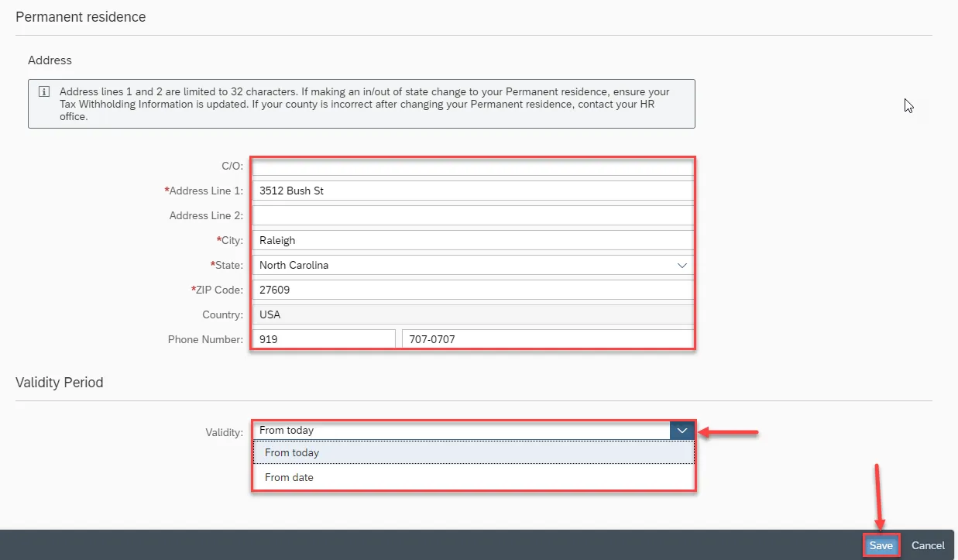The width and height of the screenshot is (958, 560).
Task: Click the address limit information message text
Action: coord(364,104)
